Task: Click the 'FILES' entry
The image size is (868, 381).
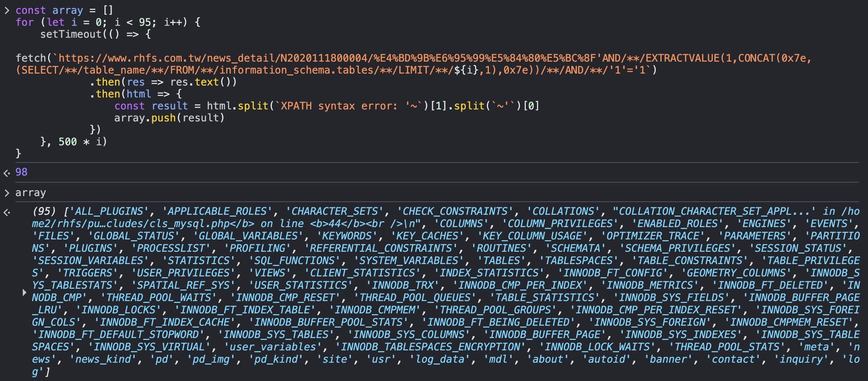Action: point(53,236)
